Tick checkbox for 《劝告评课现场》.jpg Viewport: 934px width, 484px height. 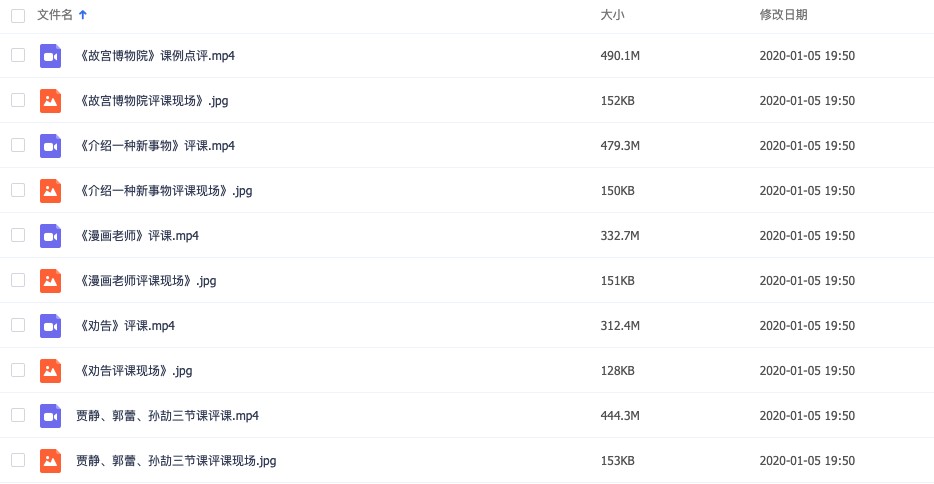(x=18, y=370)
